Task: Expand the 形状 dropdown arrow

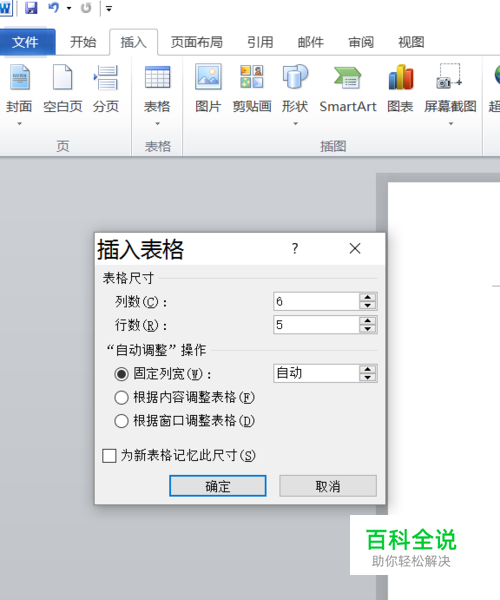Action: pyautogui.click(x=295, y=124)
